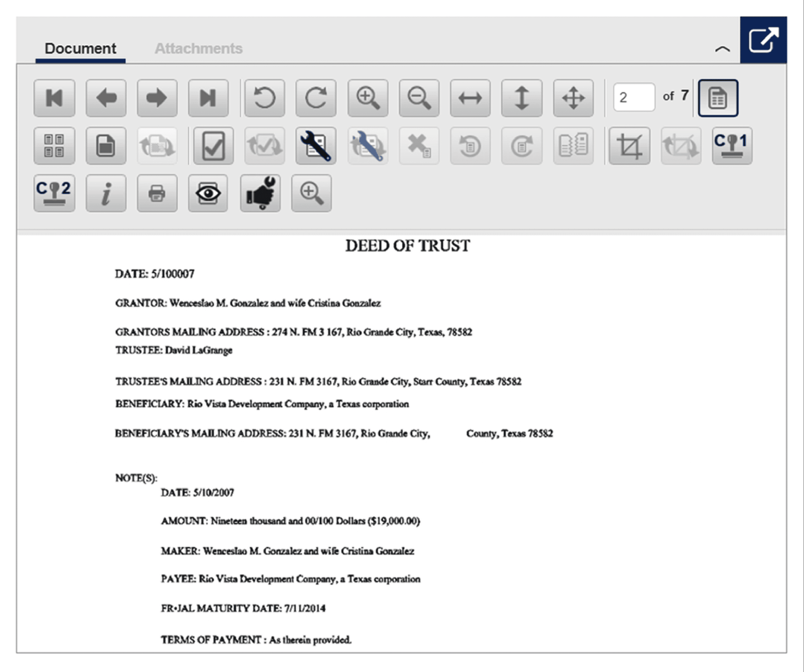
Task: Click the GRANTOR name line
Action: 248,303
